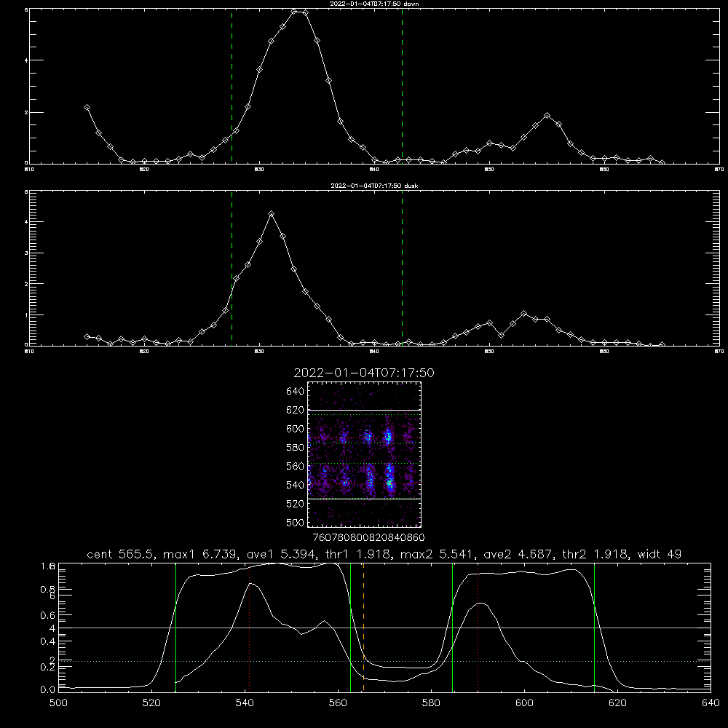The image size is (728, 728).
Task: Select the 2022-01-04T07:17:50 title above the spectral image
Action: coord(364,373)
